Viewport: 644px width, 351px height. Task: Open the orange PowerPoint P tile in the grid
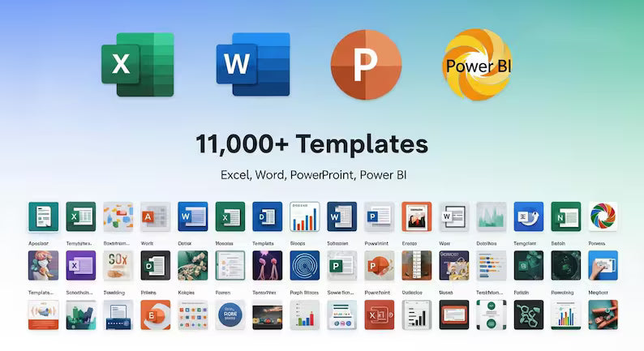coord(380,266)
